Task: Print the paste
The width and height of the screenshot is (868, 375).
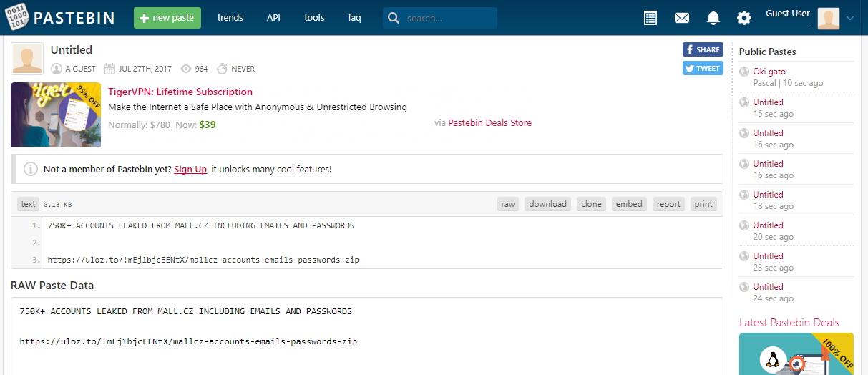Action: click(x=703, y=204)
